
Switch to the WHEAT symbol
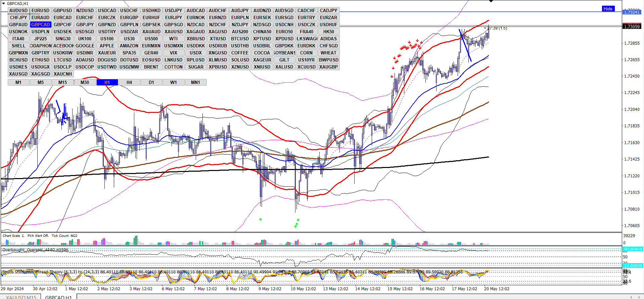pyautogui.click(x=329, y=53)
